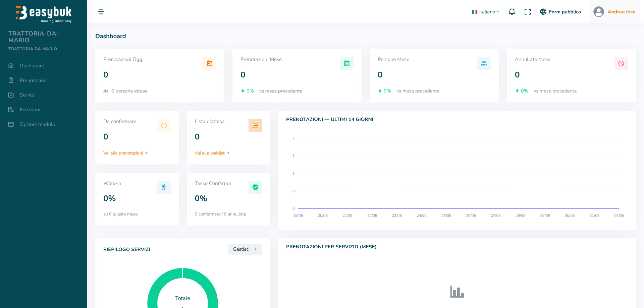The image size is (644, 308).
Task: Click the 19/05 label on the chart axis
Action: click(298, 215)
